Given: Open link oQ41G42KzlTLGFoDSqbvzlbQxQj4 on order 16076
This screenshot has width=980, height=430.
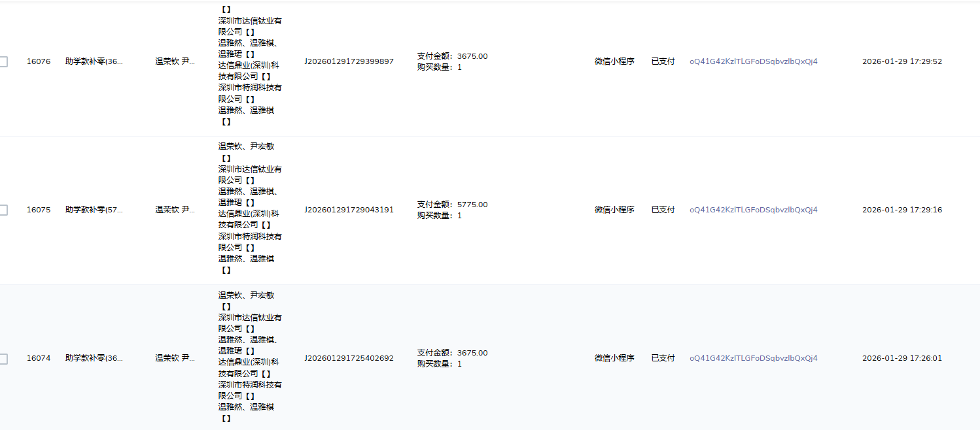Looking at the screenshot, I should pyautogui.click(x=752, y=61).
